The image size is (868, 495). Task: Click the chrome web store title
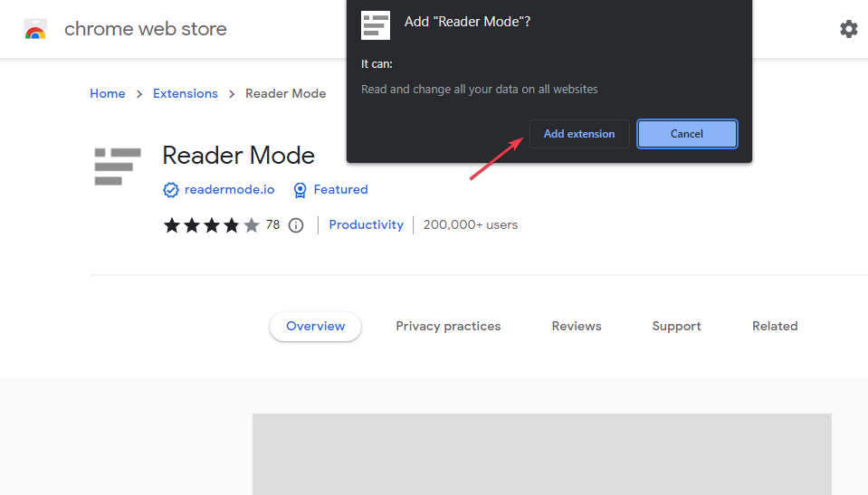(145, 29)
